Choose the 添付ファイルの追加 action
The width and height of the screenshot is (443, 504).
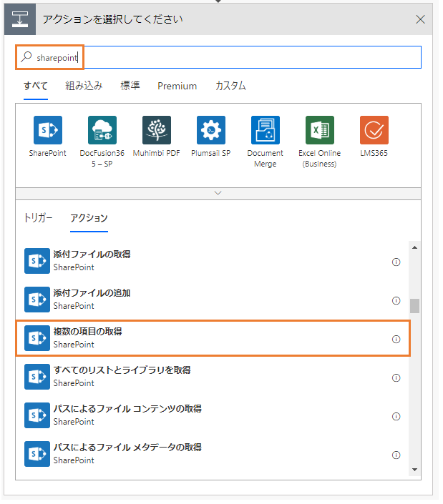pyautogui.click(x=213, y=300)
